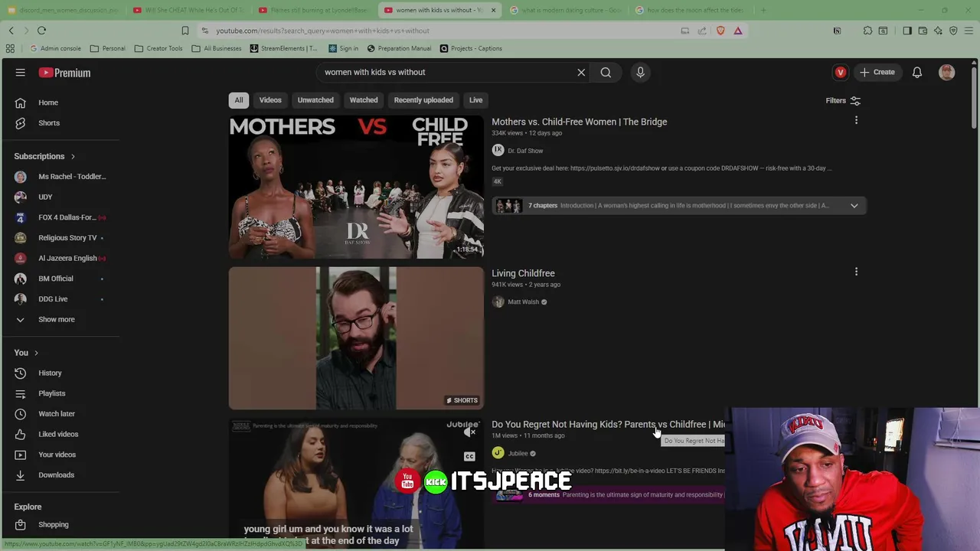Select the Unwatched filter chip
Viewport: 980px width, 551px height.
[315, 100]
